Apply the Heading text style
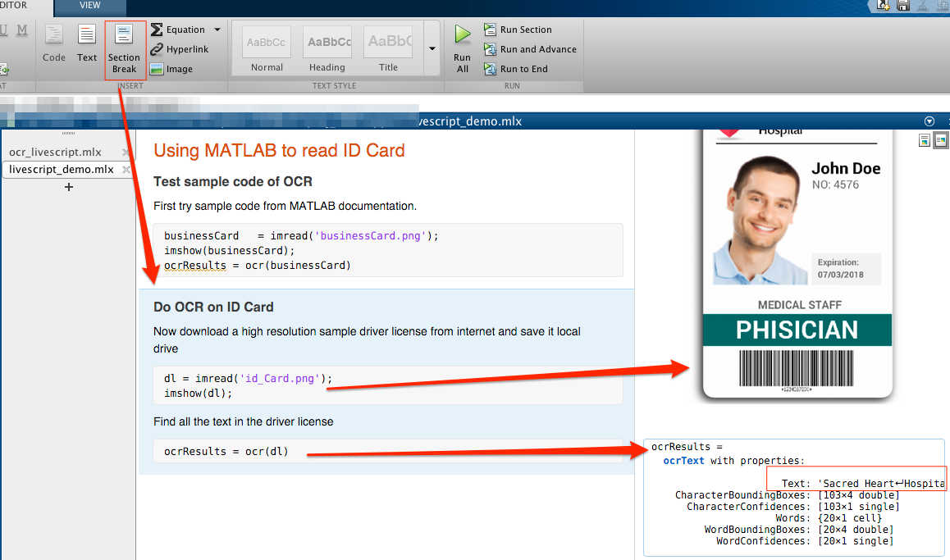Image resolution: width=950 pixels, height=560 pixels. click(327, 42)
